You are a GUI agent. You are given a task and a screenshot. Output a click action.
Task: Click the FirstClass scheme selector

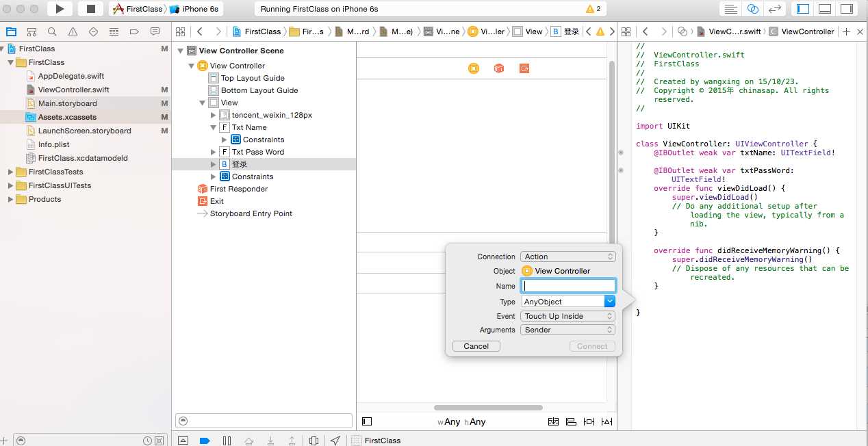pos(138,9)
